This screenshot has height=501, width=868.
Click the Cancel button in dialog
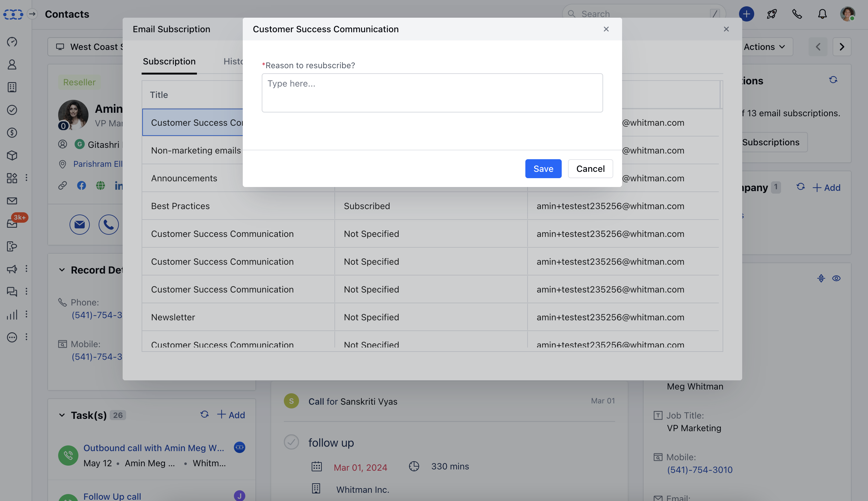(590, 169)
